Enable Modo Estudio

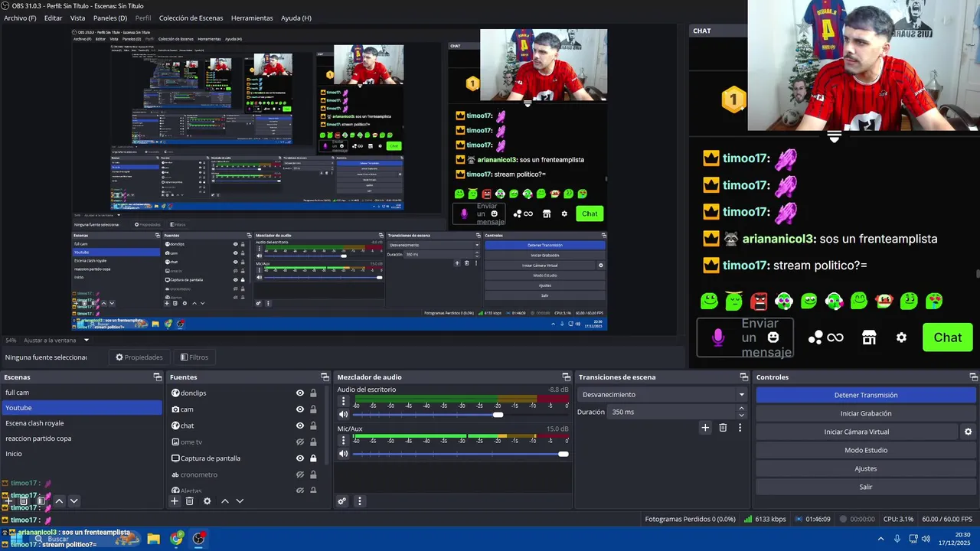[866, 450]
